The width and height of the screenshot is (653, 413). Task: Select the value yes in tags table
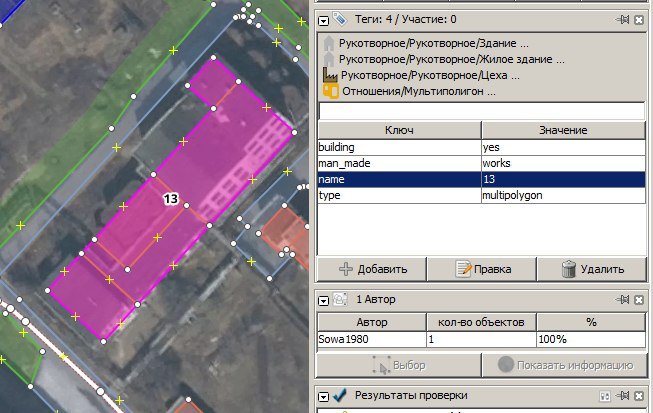coord(563,147)
